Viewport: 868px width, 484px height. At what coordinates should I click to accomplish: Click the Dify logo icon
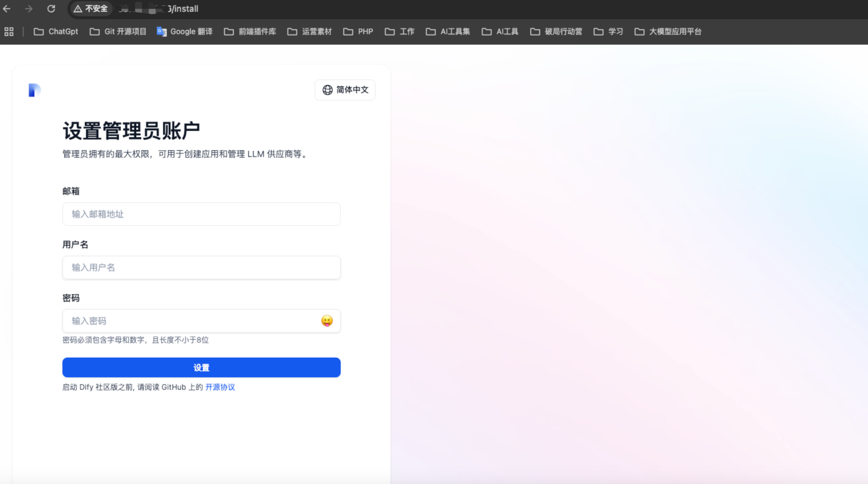click(x=34, y=90)
